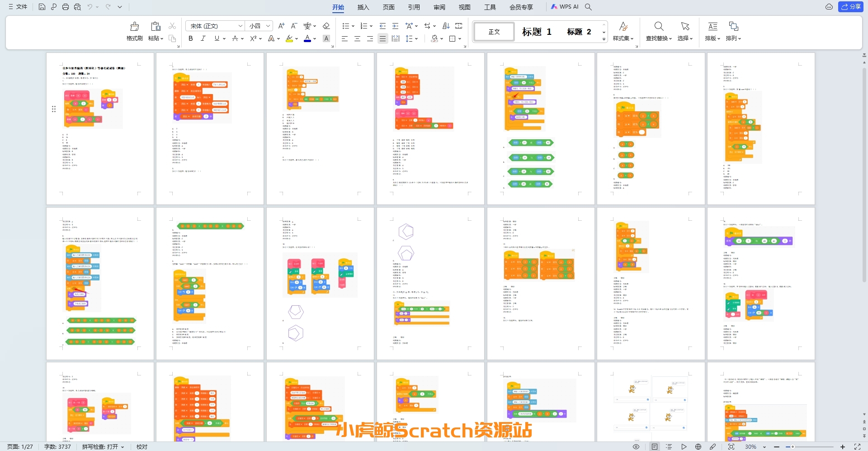Image resolution: width=868 pixels, height=451 pixels.
Task: Increase font size with the A+ icon
Action: pyautogui.click(x=281, y=26)
